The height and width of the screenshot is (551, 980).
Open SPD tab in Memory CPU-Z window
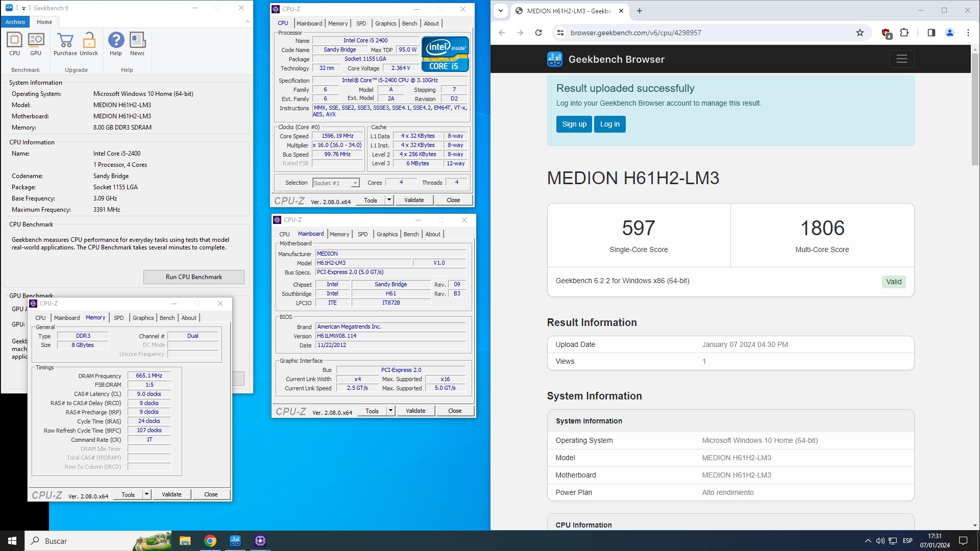click(x=119, y=318)
